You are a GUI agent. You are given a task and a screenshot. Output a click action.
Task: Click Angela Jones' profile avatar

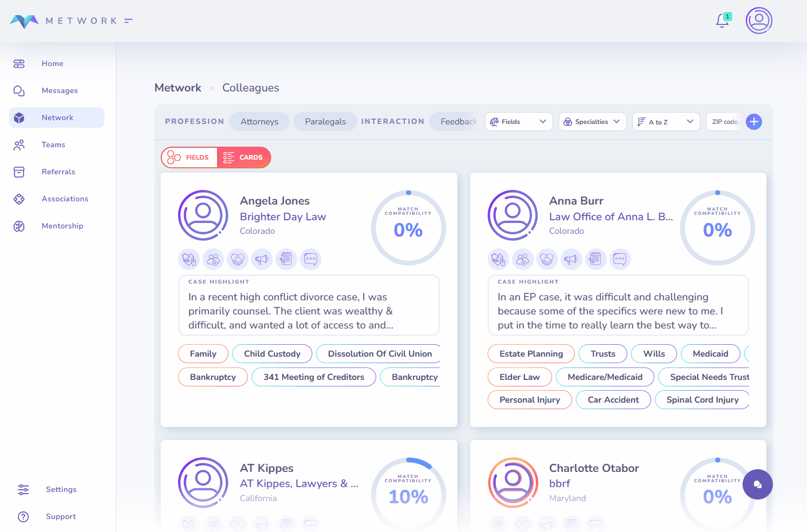[203, 215]
